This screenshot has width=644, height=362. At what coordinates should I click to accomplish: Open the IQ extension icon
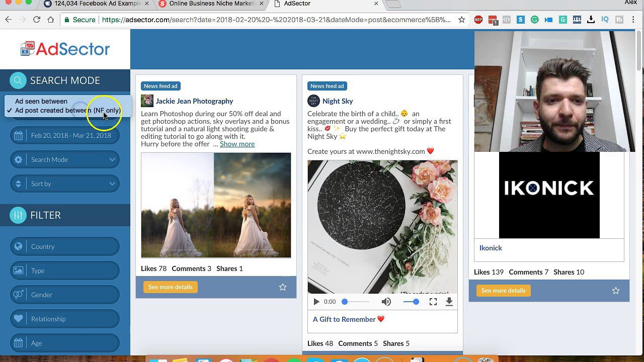point(605,20)
